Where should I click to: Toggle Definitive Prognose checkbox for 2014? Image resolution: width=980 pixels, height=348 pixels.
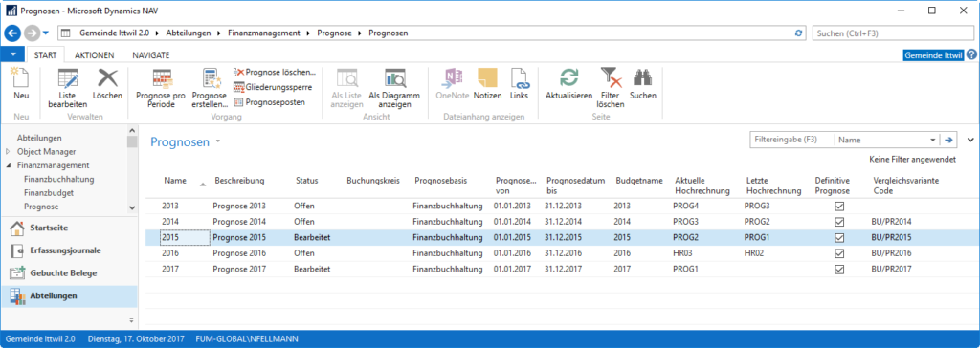(839, 221)
